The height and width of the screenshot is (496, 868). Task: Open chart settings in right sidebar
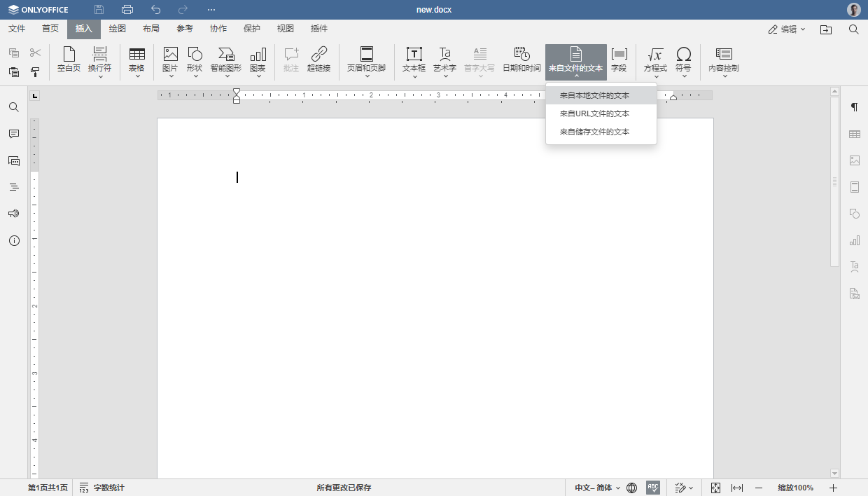854,240
